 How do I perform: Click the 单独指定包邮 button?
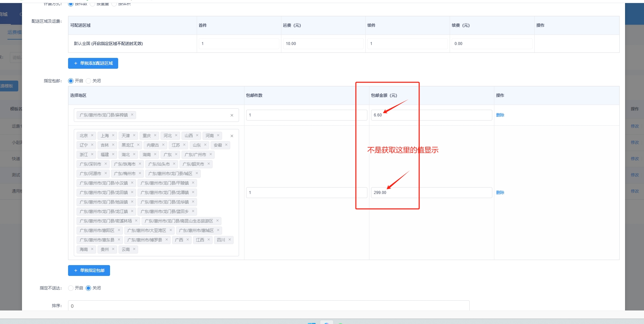click(x=89, y=271)
